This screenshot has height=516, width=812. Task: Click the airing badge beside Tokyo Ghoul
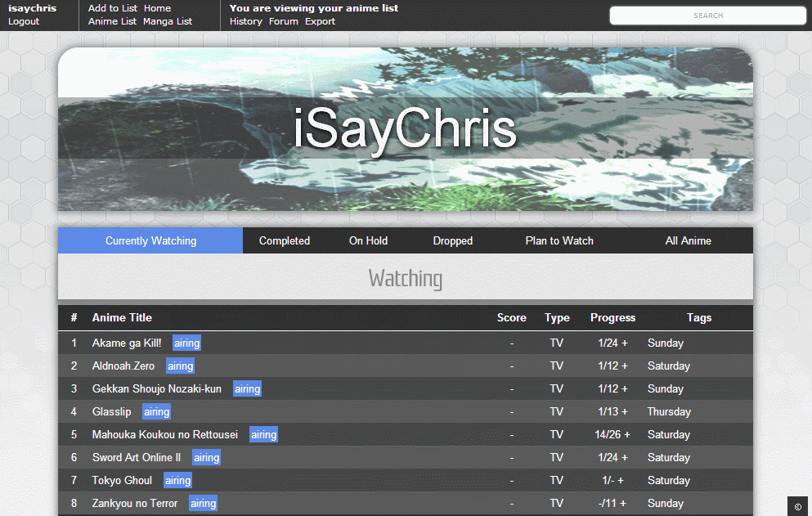tap(177, 481)
